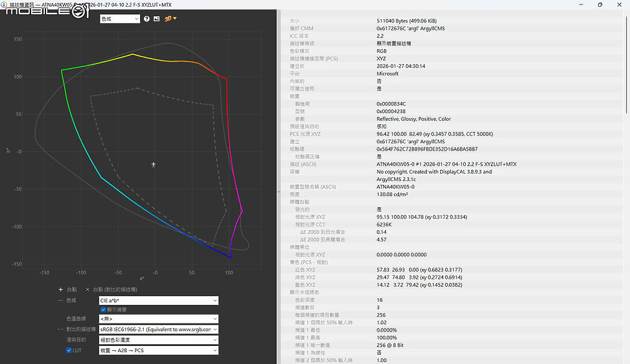Expand the arrow next to the 3D icon
The width and height of the screenshot is (630, 364).
(x=175, y=19)
